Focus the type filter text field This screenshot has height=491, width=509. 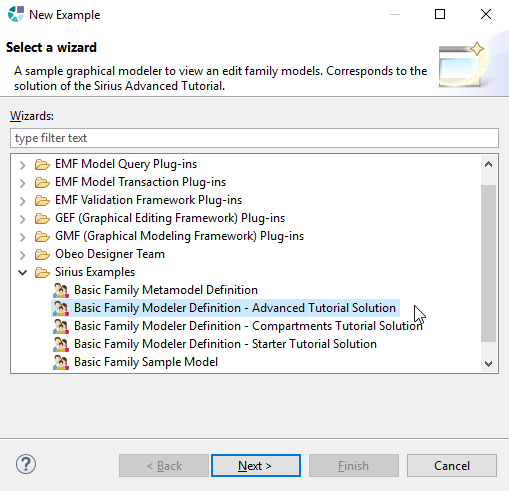click(x=254, y=138)
